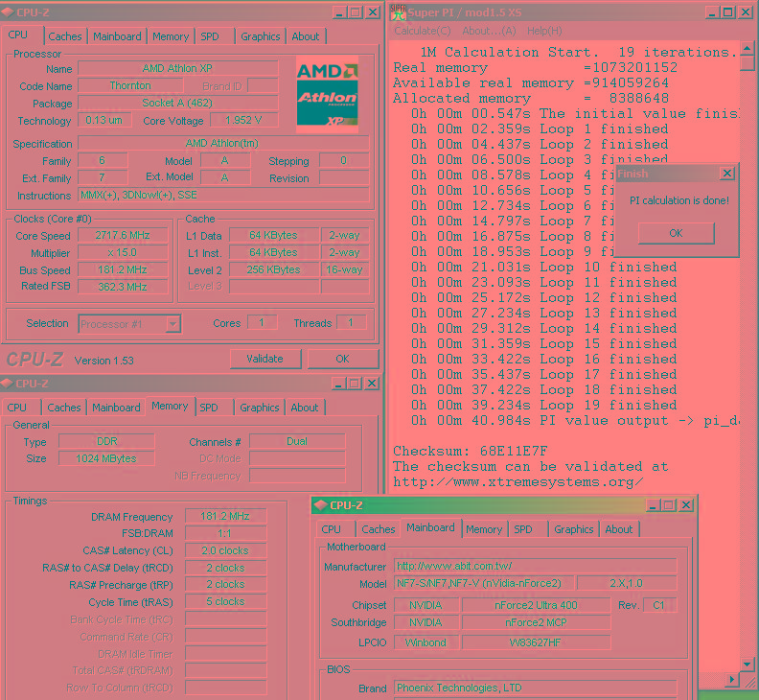759x700 pixels.
Task: Click the Super PI title bar icon
Action: [x=398, y=12]
